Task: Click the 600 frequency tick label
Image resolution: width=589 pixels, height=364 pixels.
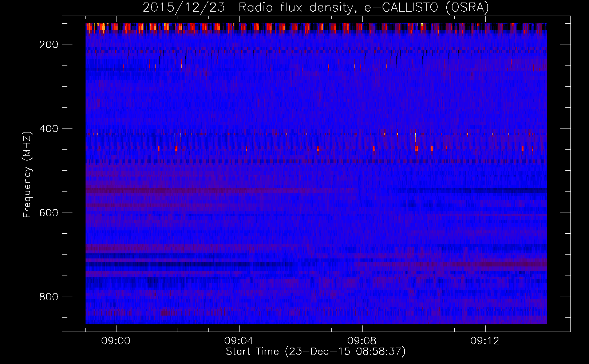Action: click(49, 213)
